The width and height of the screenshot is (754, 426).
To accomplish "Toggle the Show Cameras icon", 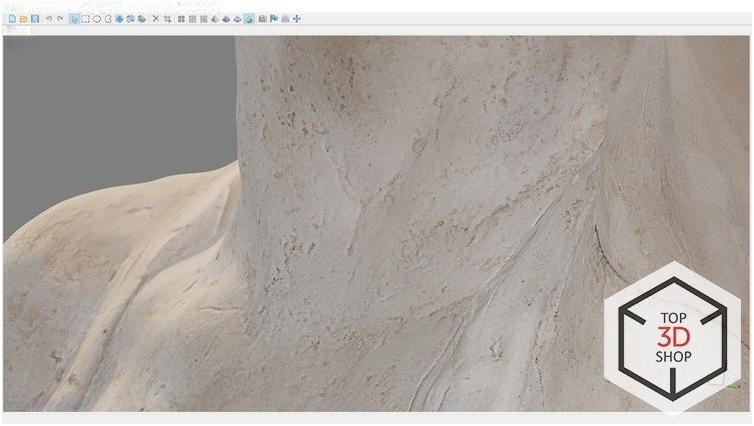I will tap(262, 19).
